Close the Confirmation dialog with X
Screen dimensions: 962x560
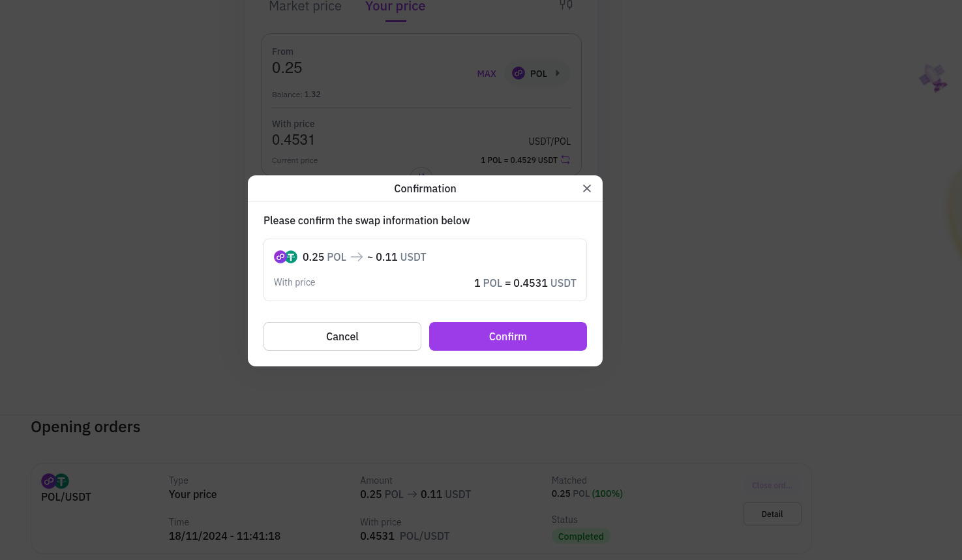(x=587, y=188)
